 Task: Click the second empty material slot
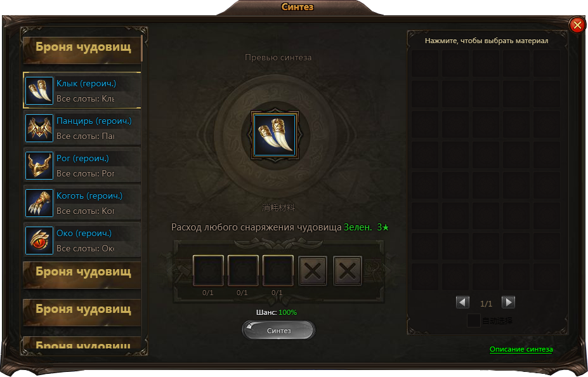(x=243, y=270)
